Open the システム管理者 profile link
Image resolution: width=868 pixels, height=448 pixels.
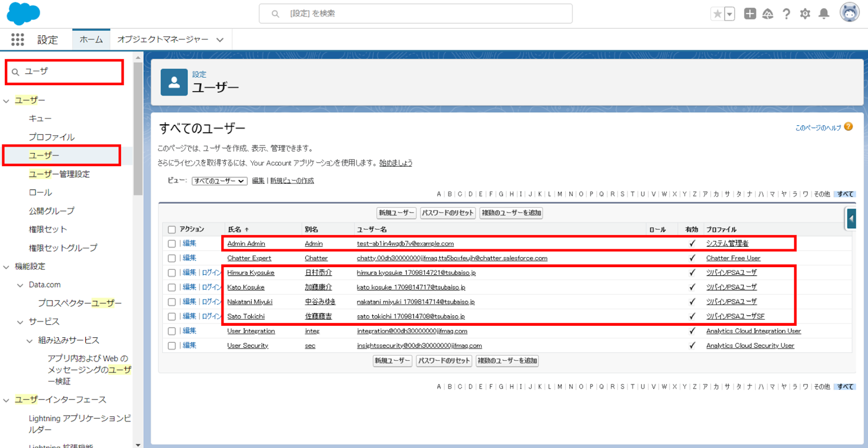[727, 244]
